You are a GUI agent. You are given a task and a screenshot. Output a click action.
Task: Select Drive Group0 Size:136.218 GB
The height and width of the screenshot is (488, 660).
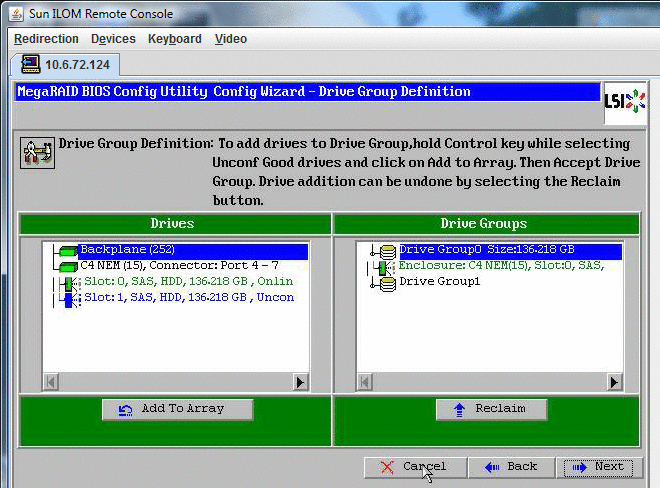(510, 250)
